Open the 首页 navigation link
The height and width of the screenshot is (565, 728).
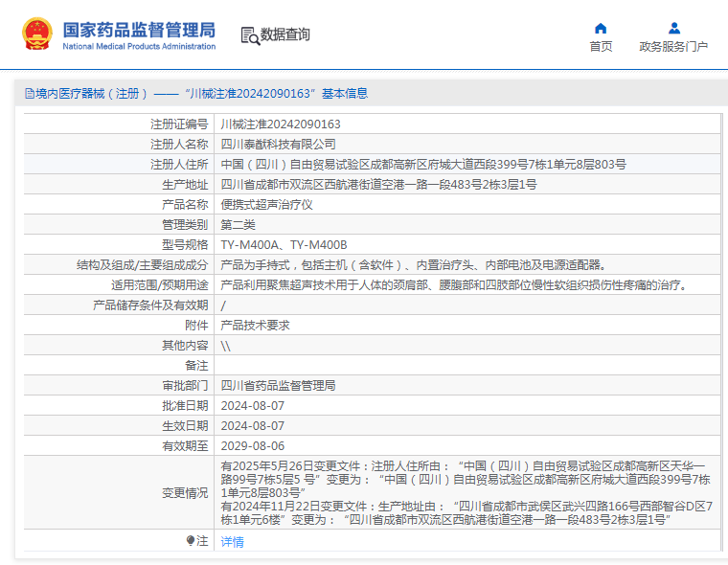[x=601, y=47]
